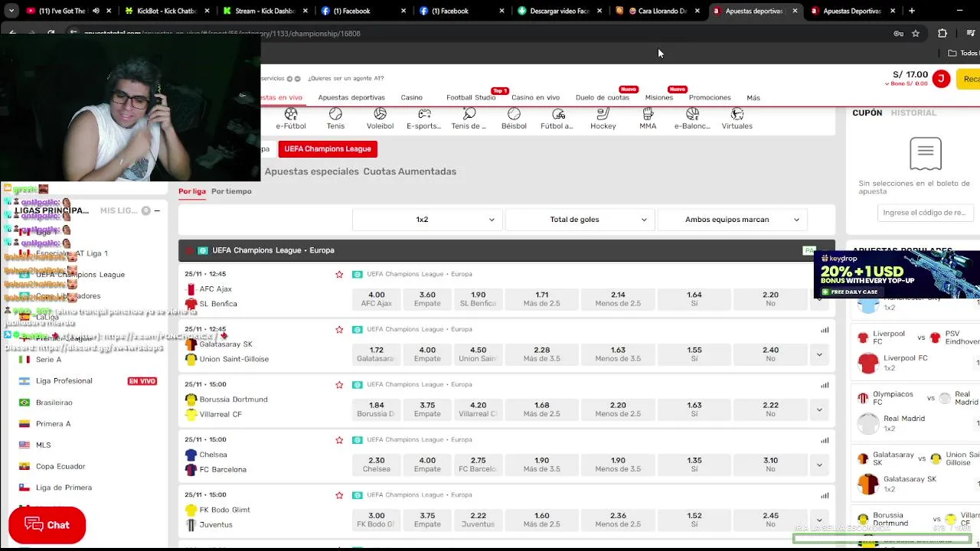Open statistics icon for Chelsea match

(x=825, y=440)
